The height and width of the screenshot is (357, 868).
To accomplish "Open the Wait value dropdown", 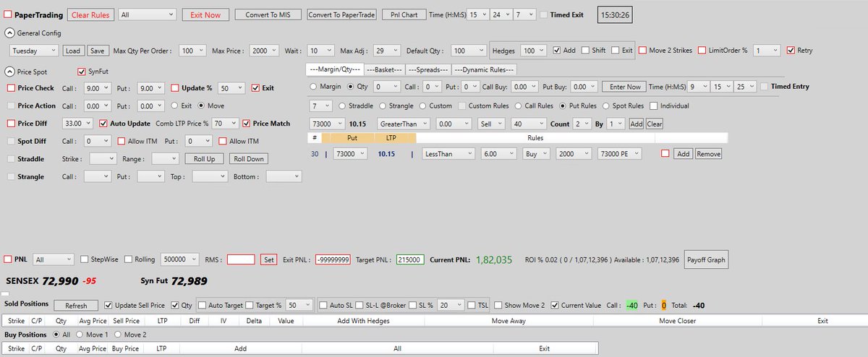I will point(320,51).
